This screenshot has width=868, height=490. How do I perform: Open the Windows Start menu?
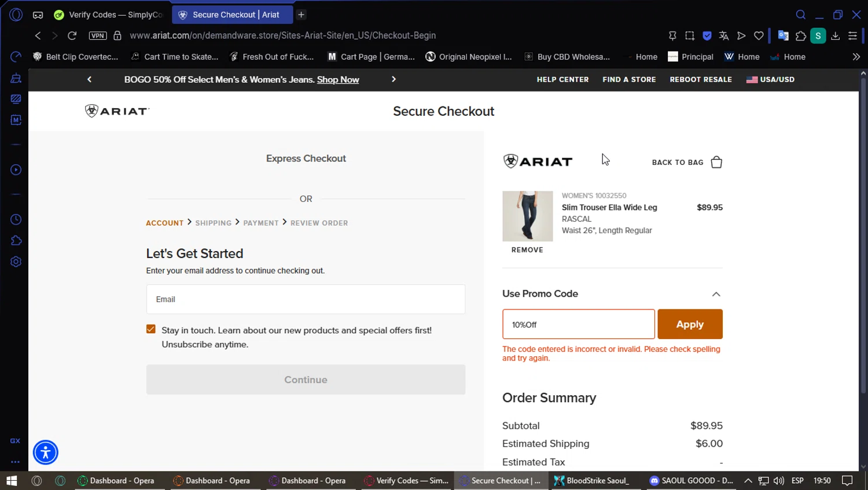12,481
